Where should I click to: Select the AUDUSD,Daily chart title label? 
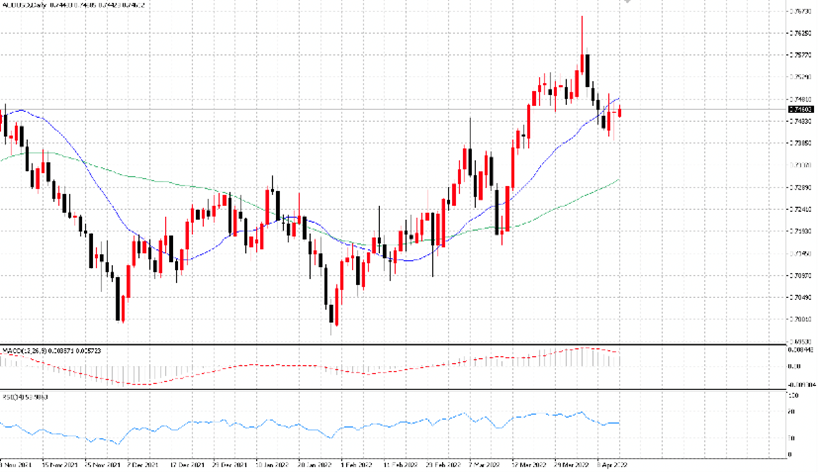(x=23, y=5)
